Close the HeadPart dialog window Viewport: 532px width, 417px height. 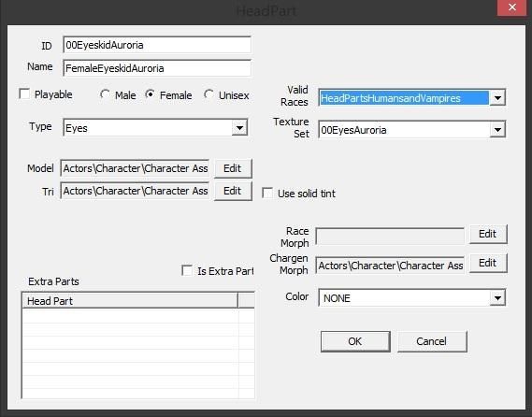coord(512,7)
